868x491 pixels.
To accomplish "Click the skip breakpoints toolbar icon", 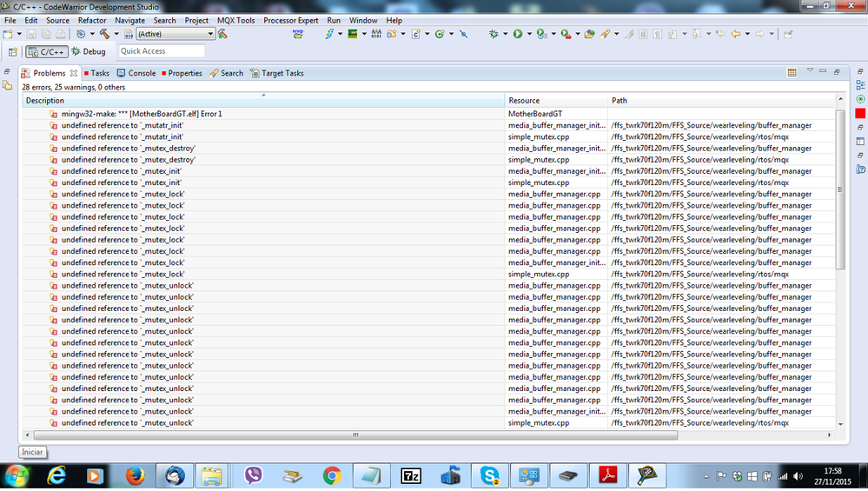I will pyautogui.click(x=463, y=34).
